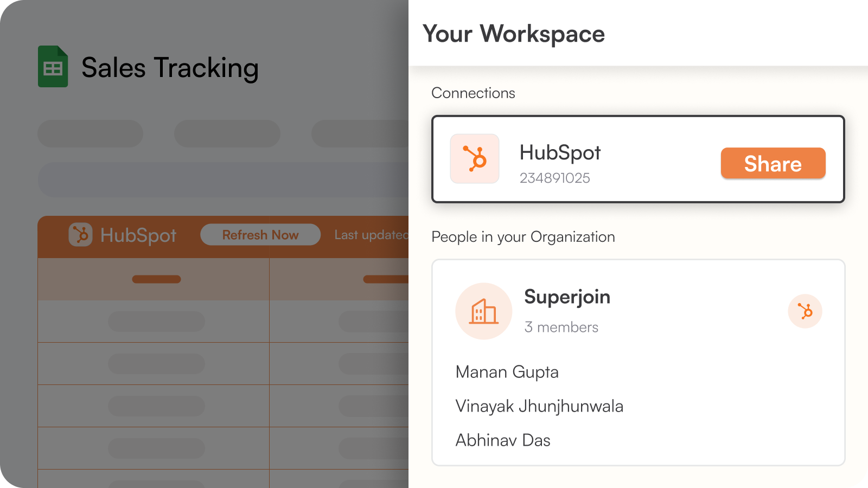
Task: Click the Superjoin organization building icon
Action: [x=483, y=311]
